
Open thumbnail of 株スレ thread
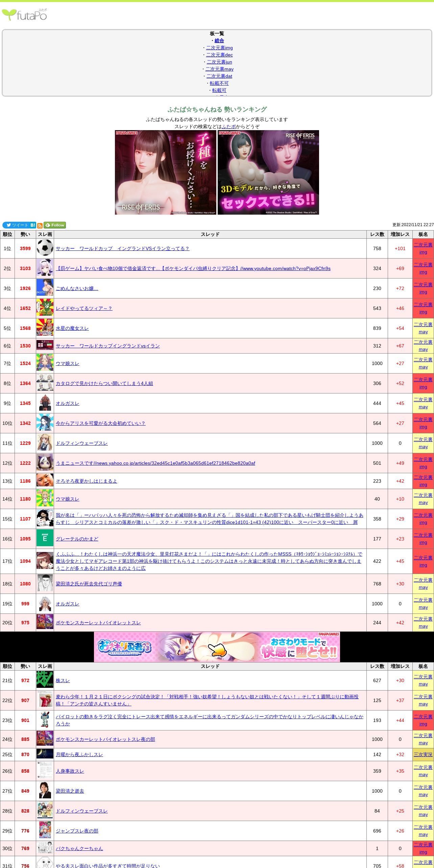click(x=45, y=680)
